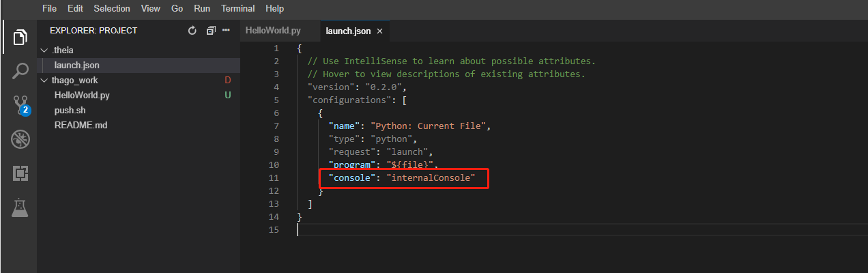Viewport: 868px width, 273px height.
Task: Open the Run menu
Action: tap(202, 9)
